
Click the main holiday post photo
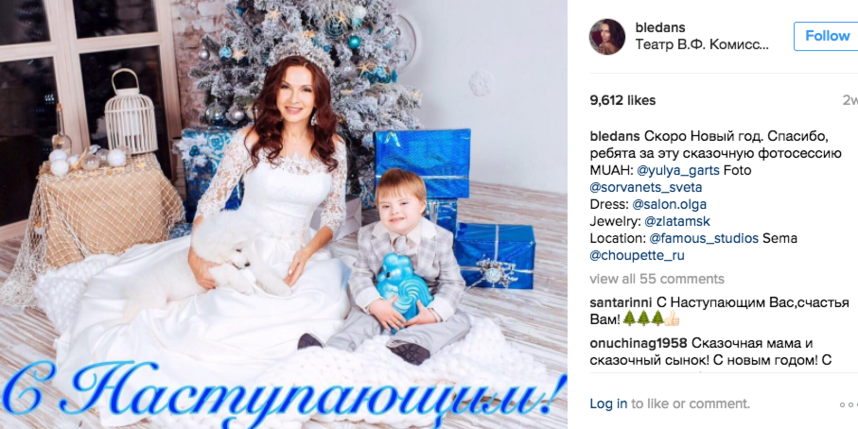[x=283, y=214]
